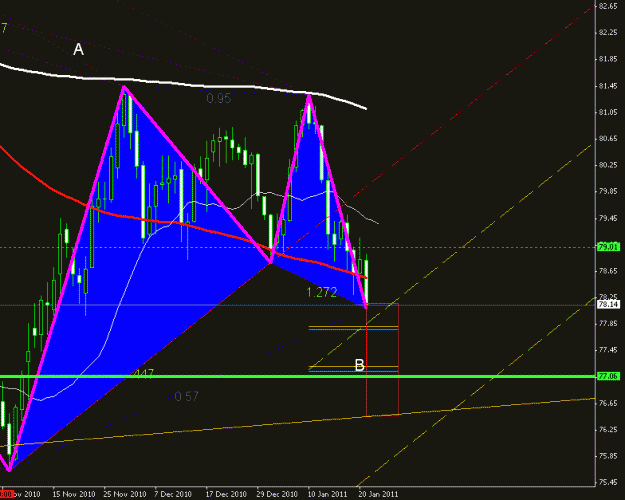Click the 80.25 price axis label
This screenshot has height=500, width=625.
608,165
